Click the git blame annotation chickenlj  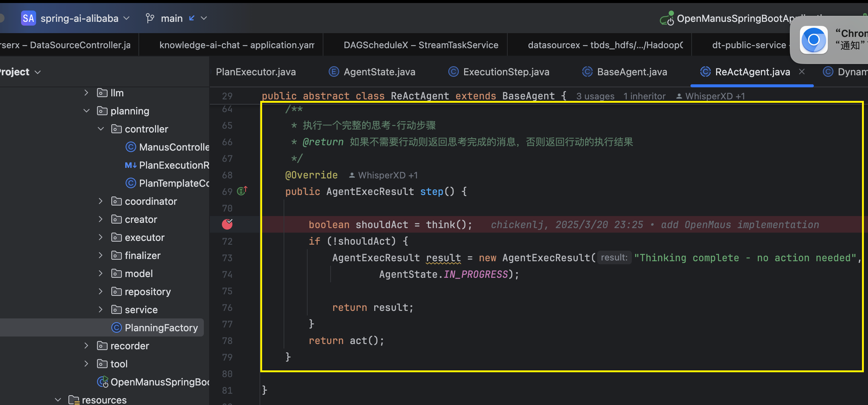(655, 224)
